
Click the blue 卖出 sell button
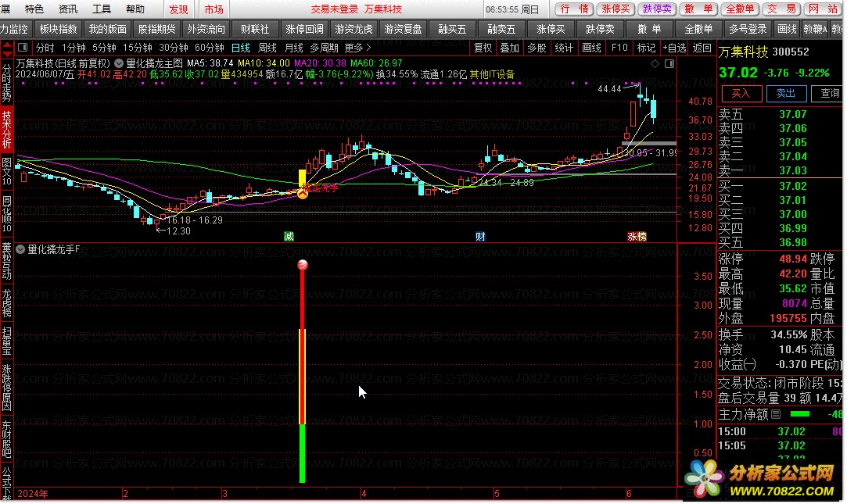(x=786, y=93)
